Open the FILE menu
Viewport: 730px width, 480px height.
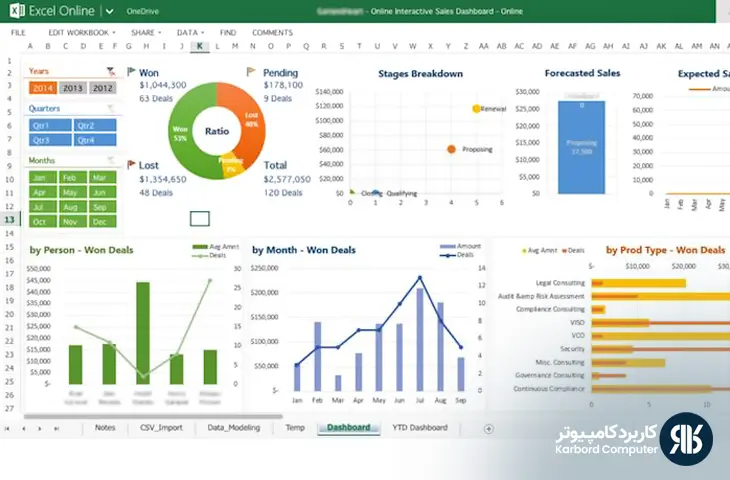point(18,33)
